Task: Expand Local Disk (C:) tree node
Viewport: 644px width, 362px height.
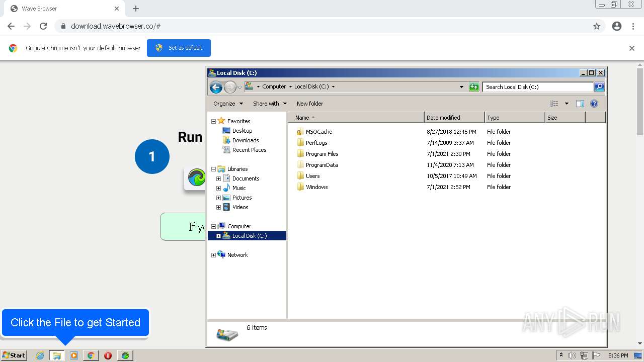Action: (218, 236)
